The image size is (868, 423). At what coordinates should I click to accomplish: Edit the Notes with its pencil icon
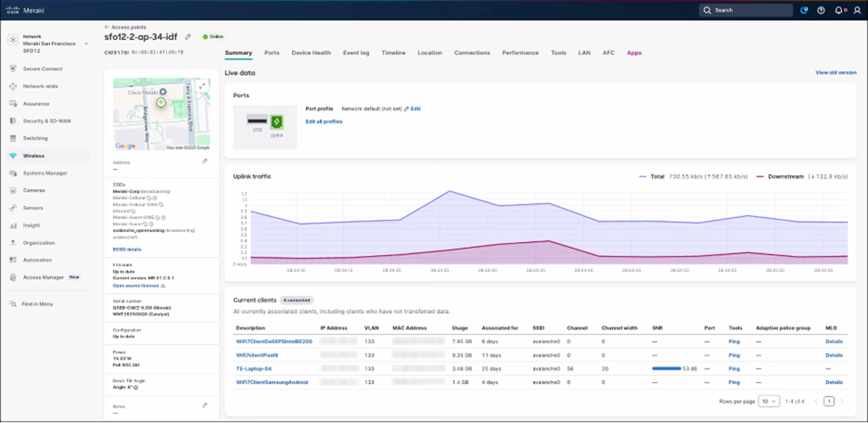(x=205, y=405)
